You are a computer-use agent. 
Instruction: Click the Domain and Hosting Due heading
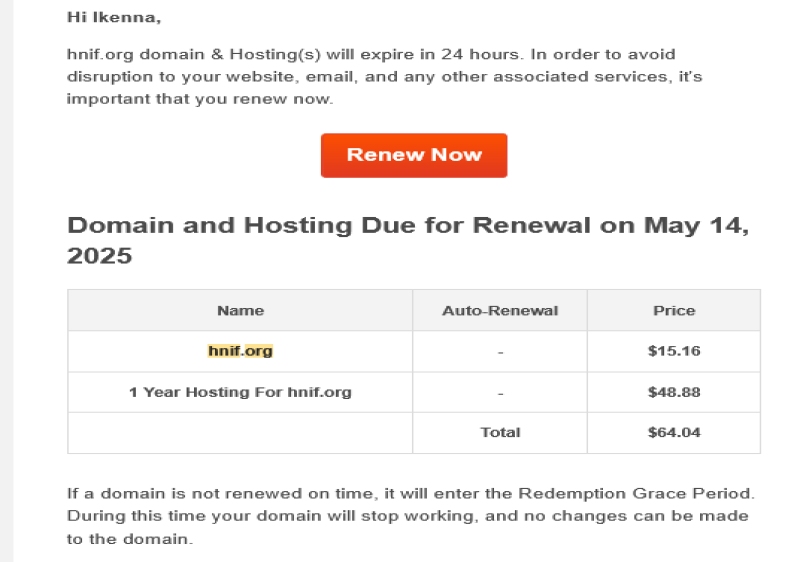pyautogui.click(x=408, y=240)
